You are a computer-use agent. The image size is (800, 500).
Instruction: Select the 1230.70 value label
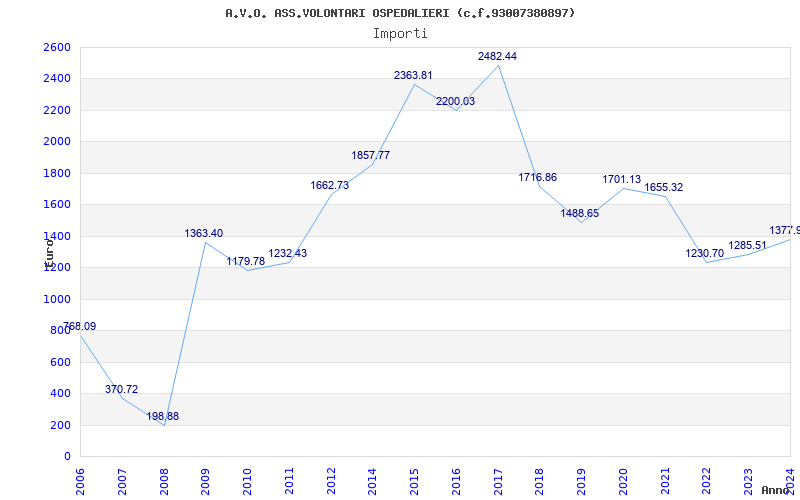705,253
